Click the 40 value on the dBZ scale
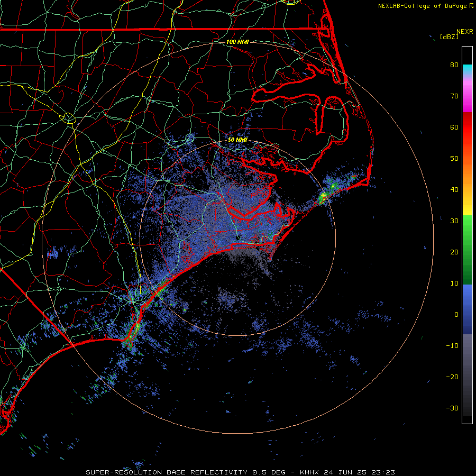The height and width of the screenshot is (476, 476). click(x=454, y=190)
